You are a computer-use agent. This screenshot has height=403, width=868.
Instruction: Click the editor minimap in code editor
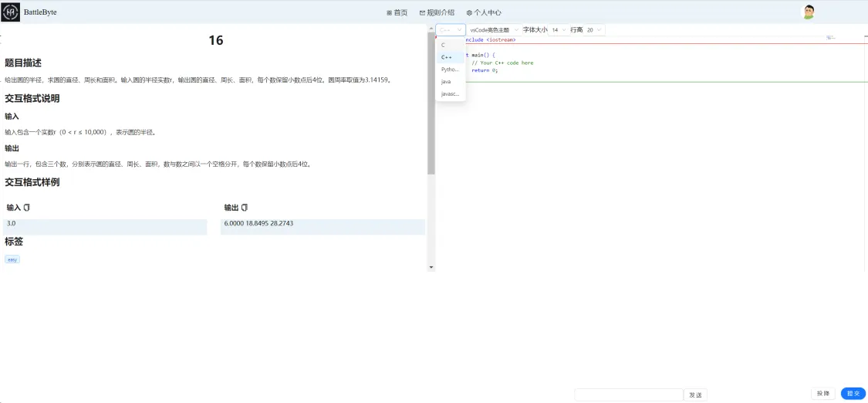pyautogui.click(x=830, y=38)
